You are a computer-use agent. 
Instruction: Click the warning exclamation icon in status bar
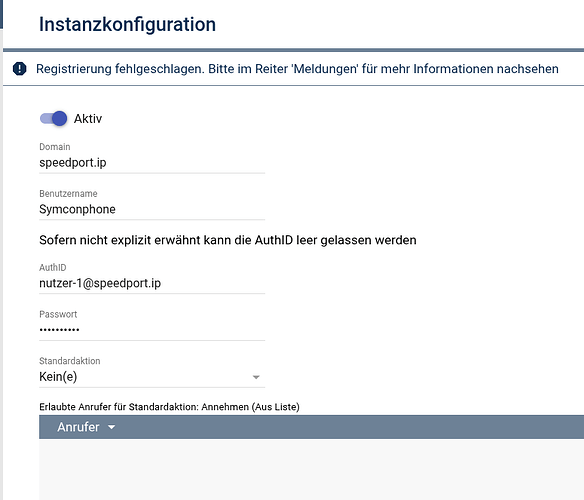(x=19, y=69)
